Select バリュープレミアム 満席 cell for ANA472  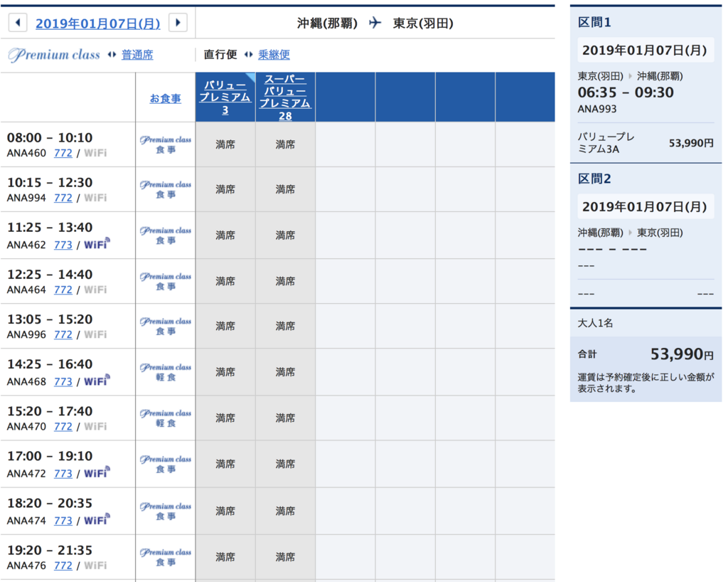pyautogui.click(x=225, y=464)
